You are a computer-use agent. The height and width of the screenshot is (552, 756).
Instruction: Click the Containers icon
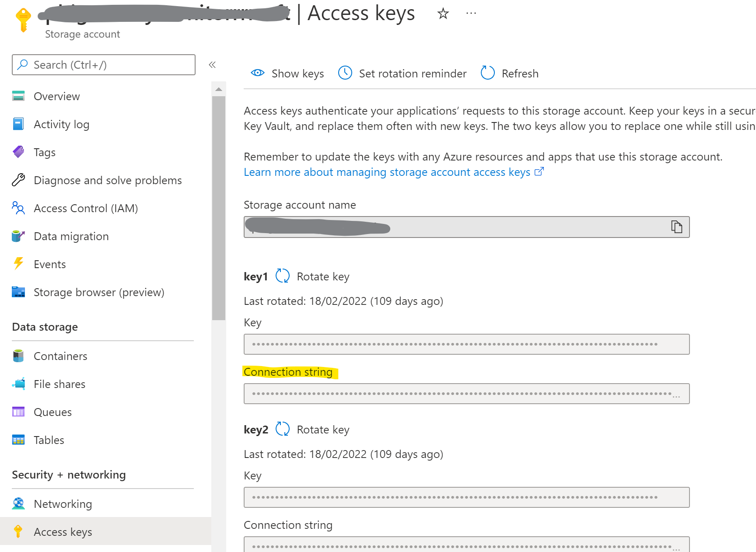18,356
